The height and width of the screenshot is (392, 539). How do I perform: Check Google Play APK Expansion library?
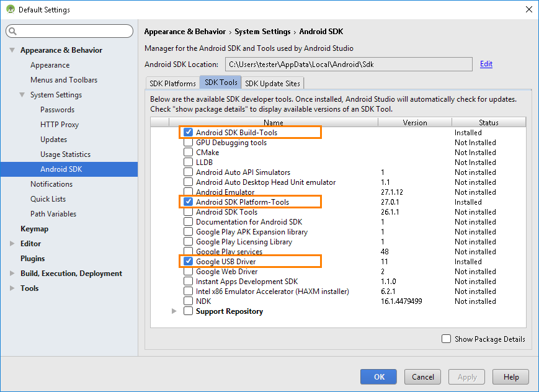click(188, 232)
